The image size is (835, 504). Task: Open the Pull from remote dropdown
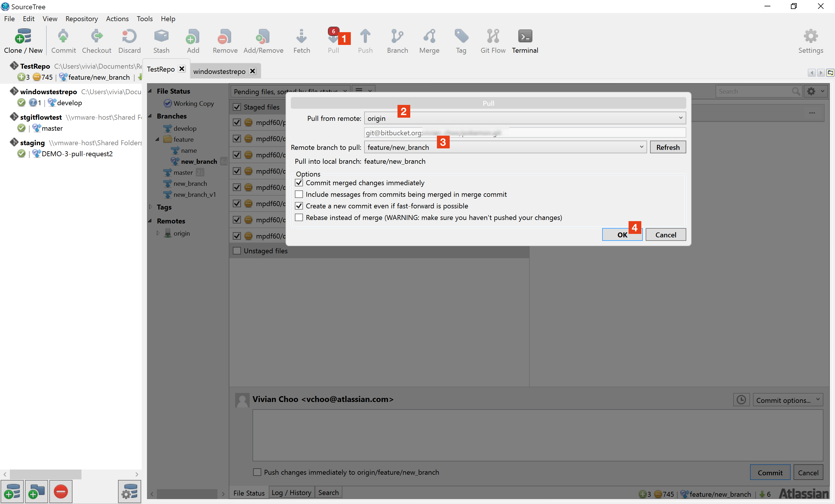(x=525, y=118)
